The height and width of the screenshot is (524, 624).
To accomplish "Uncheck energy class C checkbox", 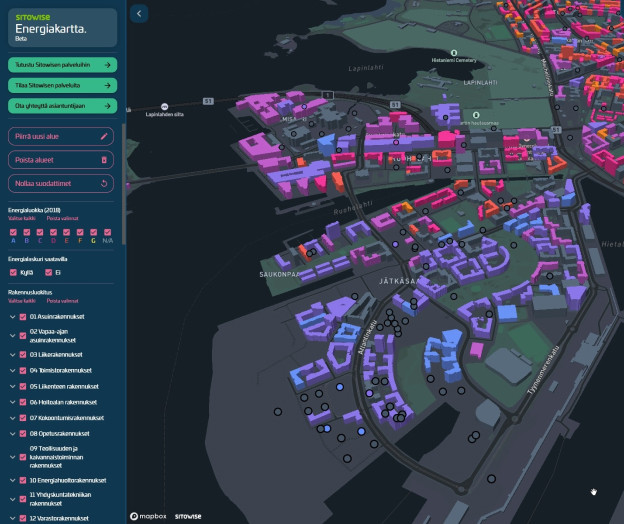I will (x=40, y=232).
